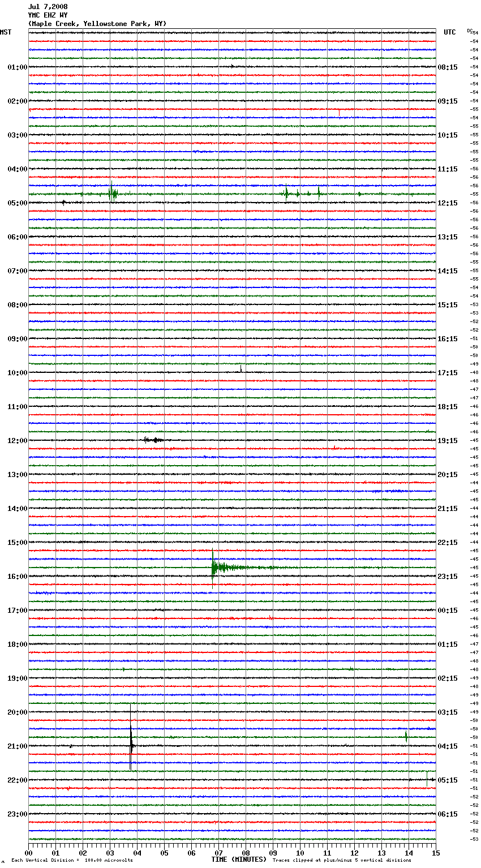Select the station code 'YMC EHZ WY'

[x=48, y=15]
